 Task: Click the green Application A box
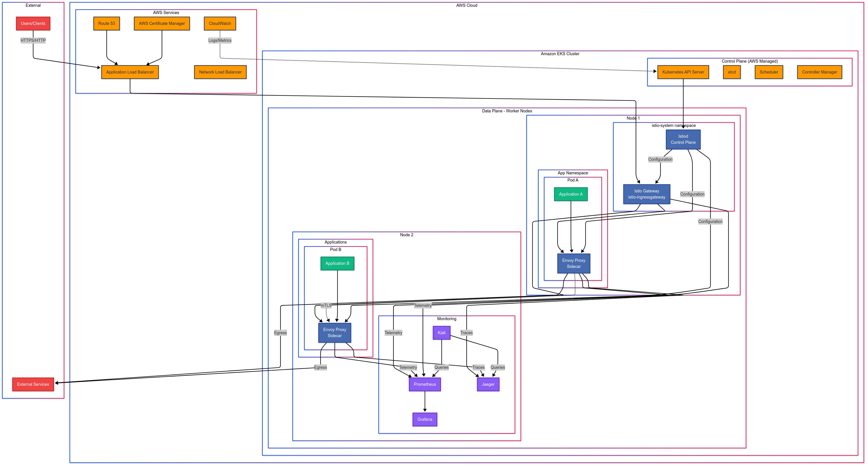[x=571, y=194]
